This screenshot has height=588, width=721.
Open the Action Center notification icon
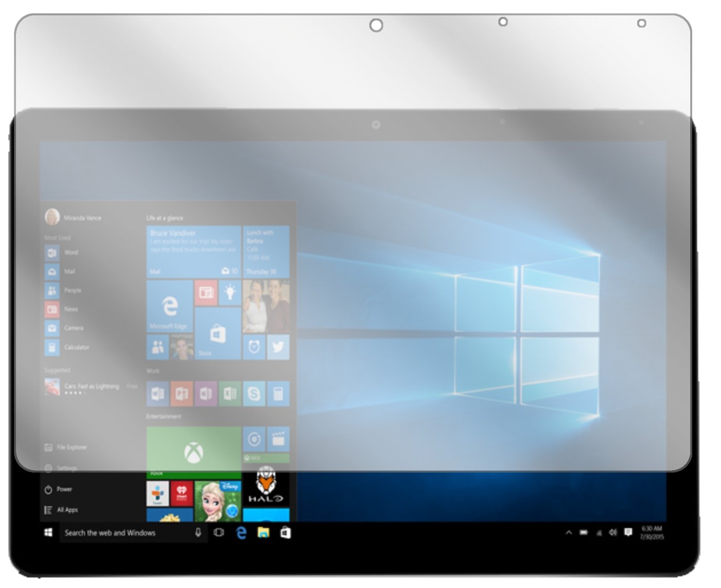[628, 532]
